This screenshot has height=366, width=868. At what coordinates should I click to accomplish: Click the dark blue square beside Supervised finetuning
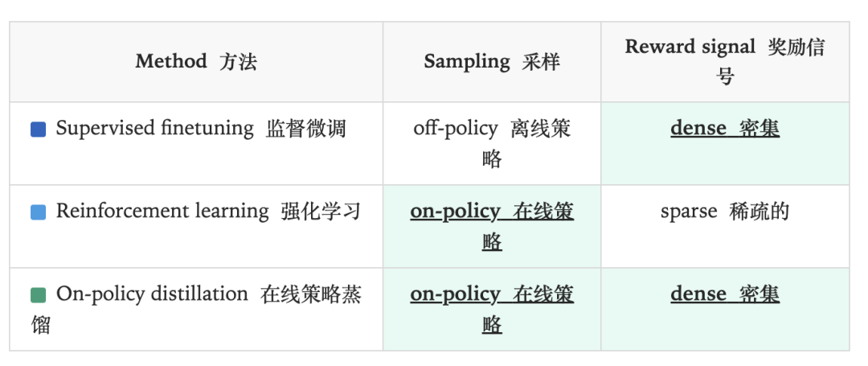coord(38,130)
